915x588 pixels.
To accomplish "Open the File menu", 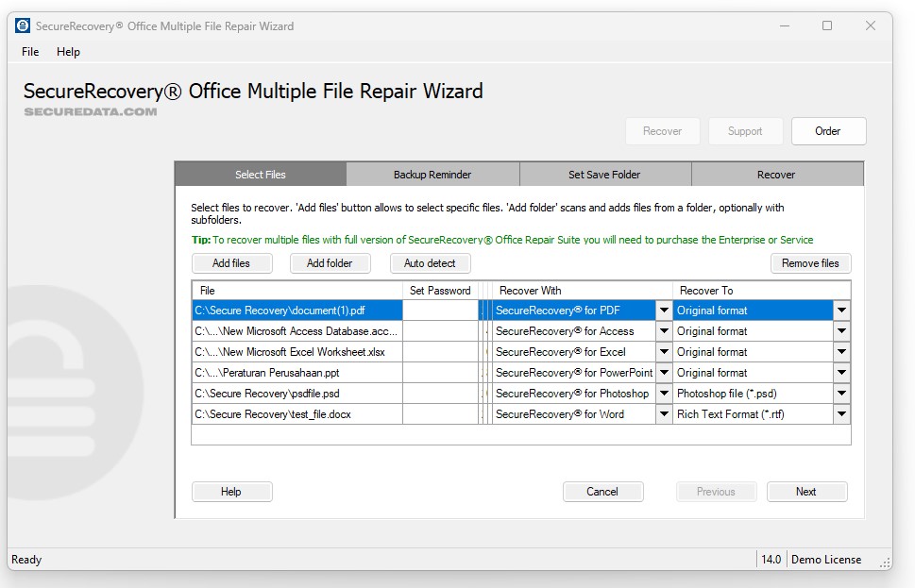I will [28, 52].
